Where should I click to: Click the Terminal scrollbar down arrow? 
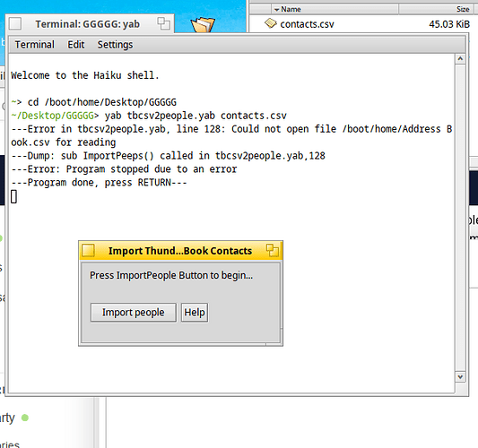[460, 376]
